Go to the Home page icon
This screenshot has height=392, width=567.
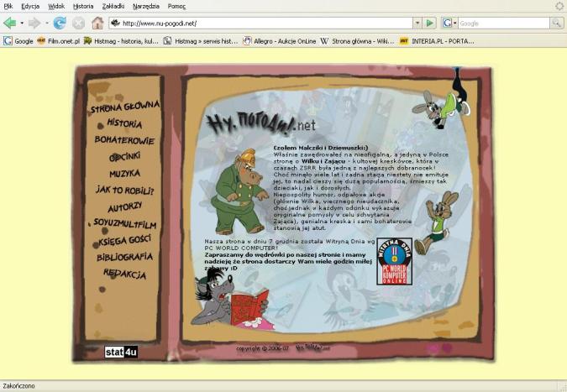97,24
